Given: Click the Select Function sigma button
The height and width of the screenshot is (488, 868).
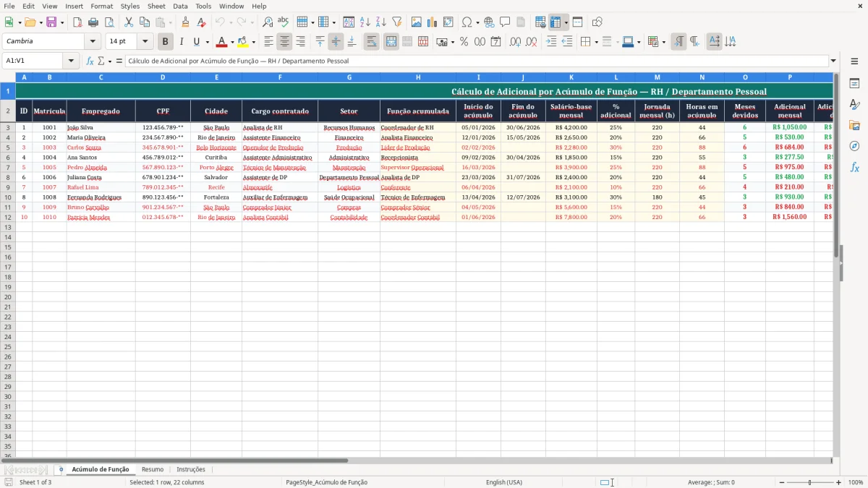Looking at the screenshot, I should pyautogui.click(x=101, y=61).
